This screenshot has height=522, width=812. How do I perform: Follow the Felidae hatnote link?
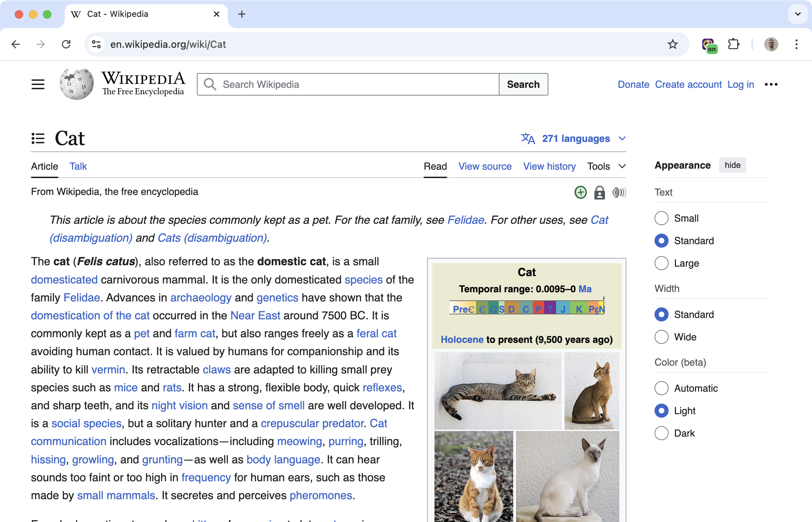click(x=465, y=220)
